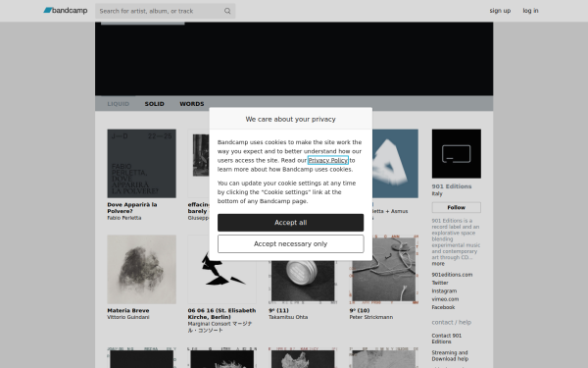This screenshot has height=368, width=588.
Task: Open the vimeo.com link
Action: [x=445, y=299]
